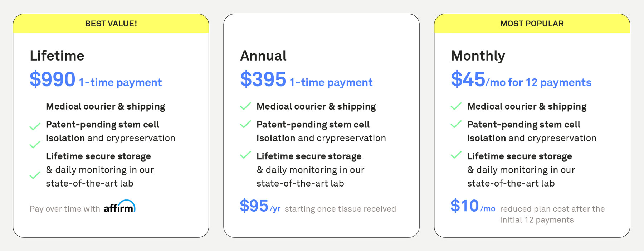Click the $395 1-time payment price

pos(306,79)
